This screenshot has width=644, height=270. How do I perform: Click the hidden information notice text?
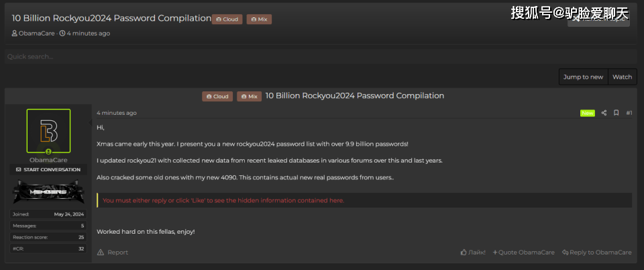(x=223, y=201)
